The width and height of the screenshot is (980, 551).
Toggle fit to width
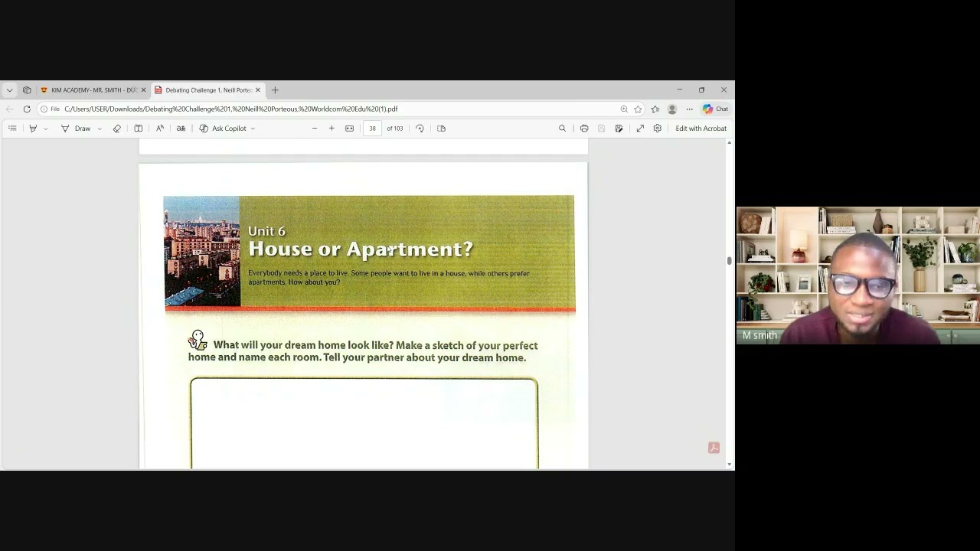pyautogui.click(x=350, y=129)
